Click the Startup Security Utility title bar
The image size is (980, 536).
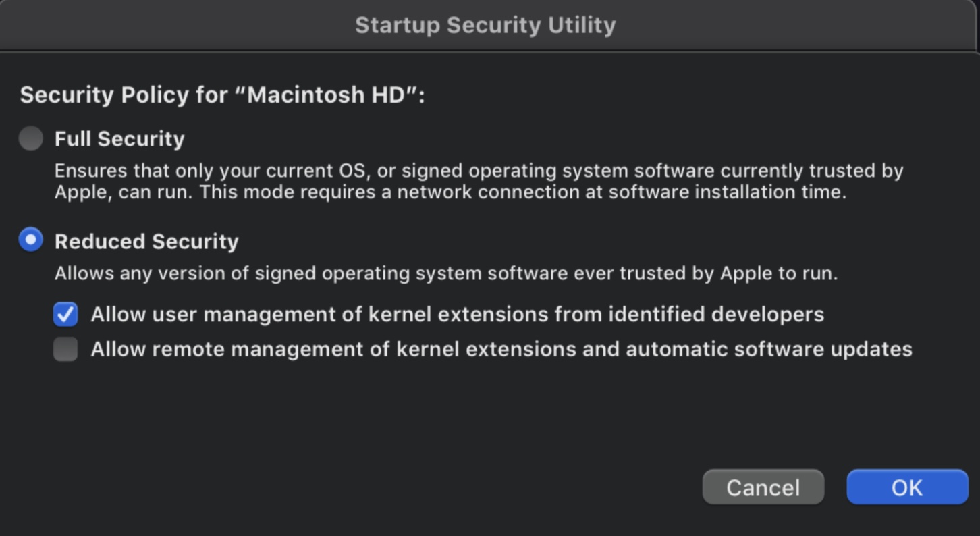pos(485,26)
